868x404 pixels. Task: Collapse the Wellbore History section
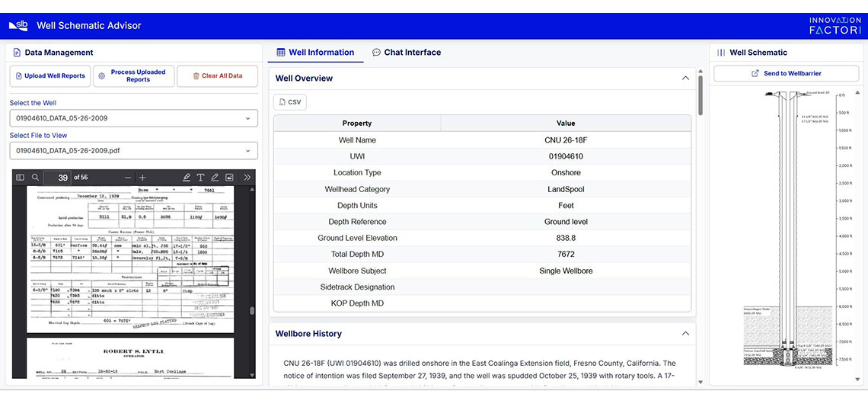(685, 334)
